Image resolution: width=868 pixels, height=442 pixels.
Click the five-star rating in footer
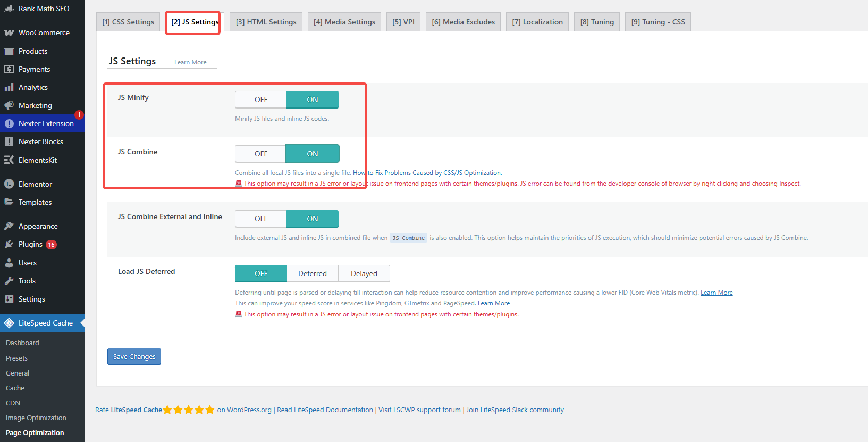coord(189,410)
